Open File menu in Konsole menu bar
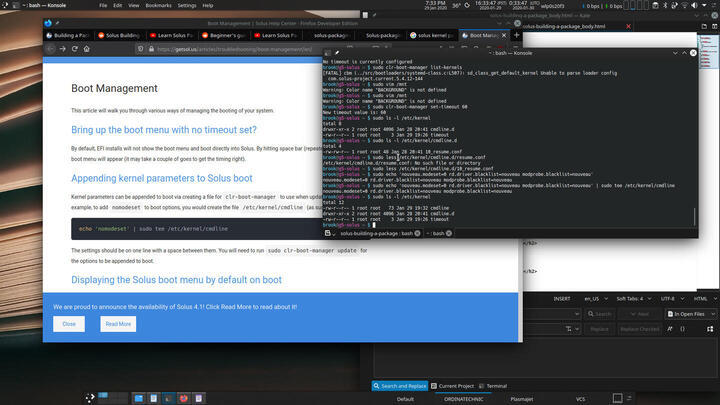 103,6
